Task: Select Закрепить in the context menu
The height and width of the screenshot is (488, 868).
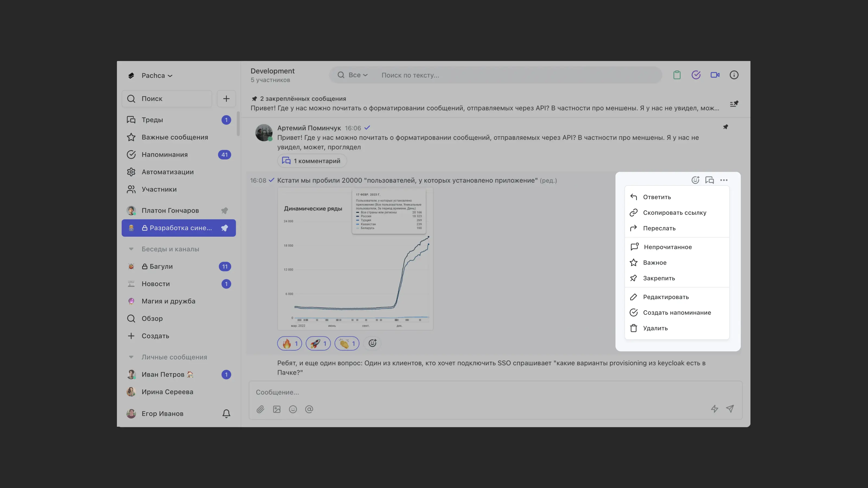Action: [x=659, y=278]
